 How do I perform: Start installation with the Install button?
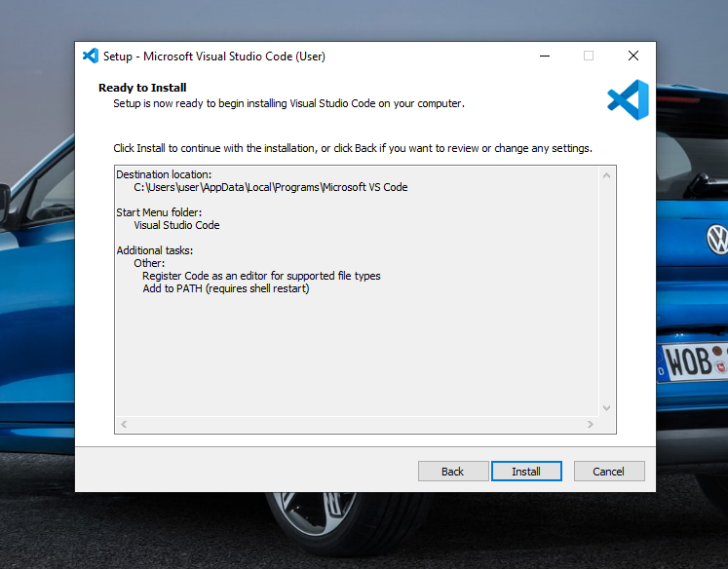pyautogui.click(x=526, y=472)
